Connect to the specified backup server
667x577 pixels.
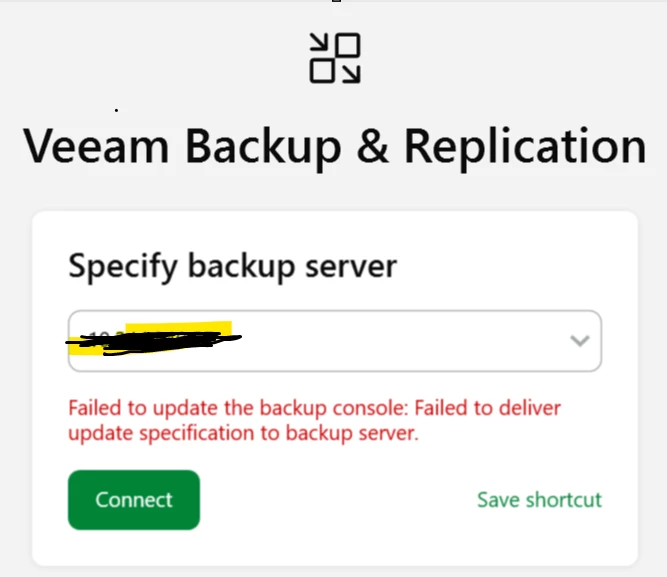[x=134, y=500]
